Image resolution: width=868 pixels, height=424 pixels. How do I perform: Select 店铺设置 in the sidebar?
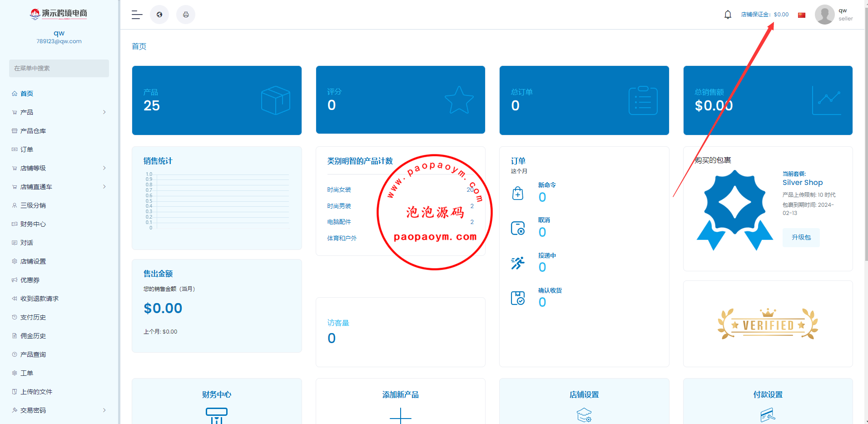tap(33, 261)
